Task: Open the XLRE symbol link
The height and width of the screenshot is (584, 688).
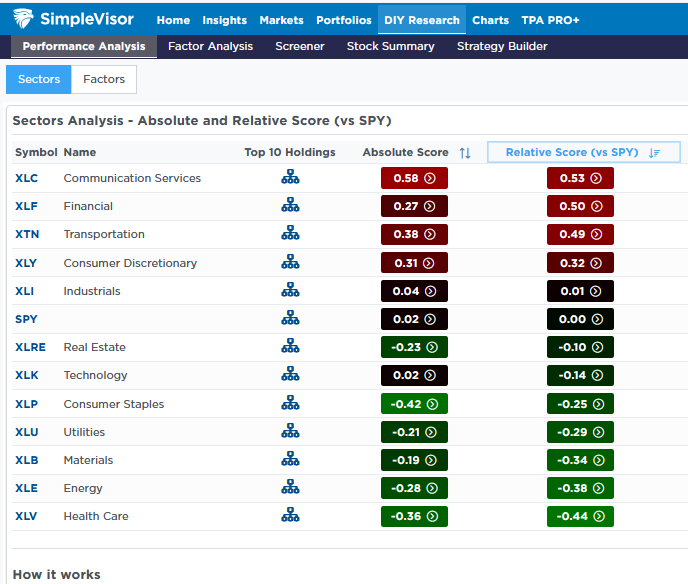Action: (31, 347)
